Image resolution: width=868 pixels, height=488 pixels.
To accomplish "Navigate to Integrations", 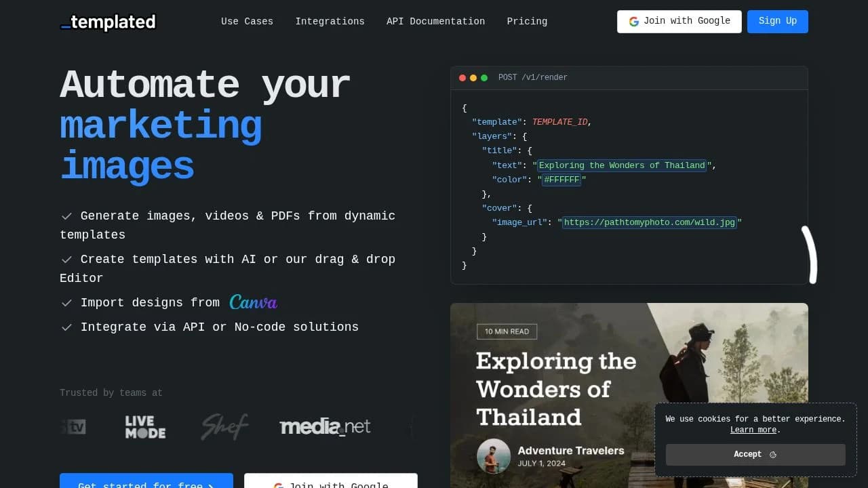I will click(x=330, y=21).
